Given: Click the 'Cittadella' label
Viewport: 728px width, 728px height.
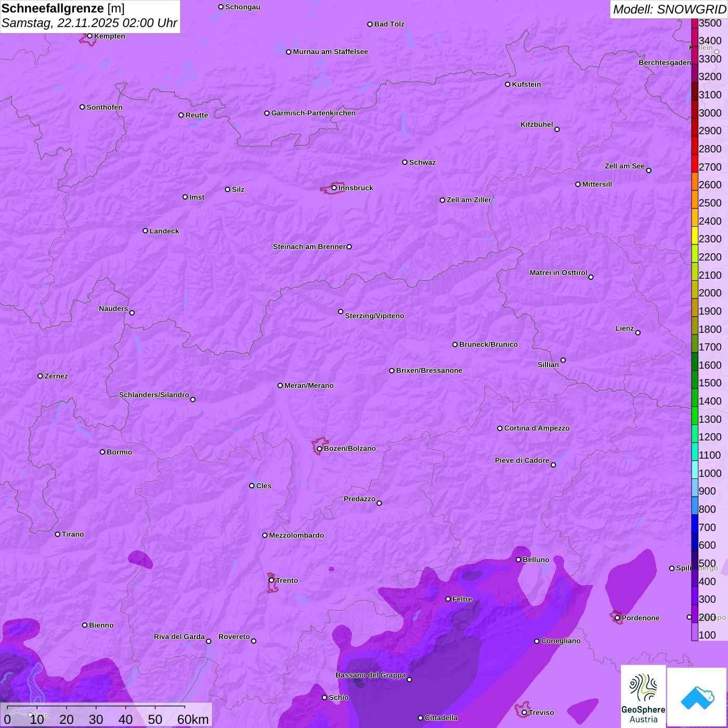Looking at the screenshot, I should coord(441,718).
